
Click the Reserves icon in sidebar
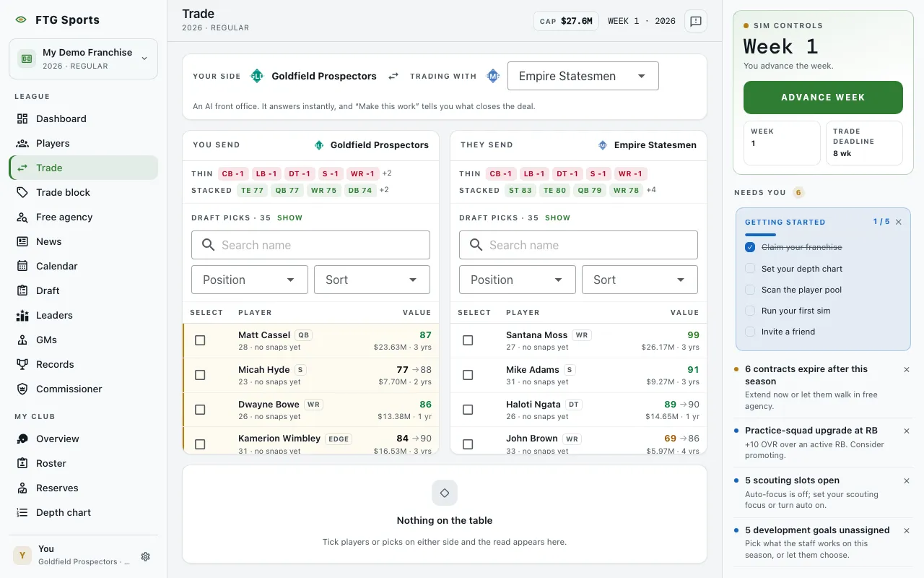tap(22, 488)
